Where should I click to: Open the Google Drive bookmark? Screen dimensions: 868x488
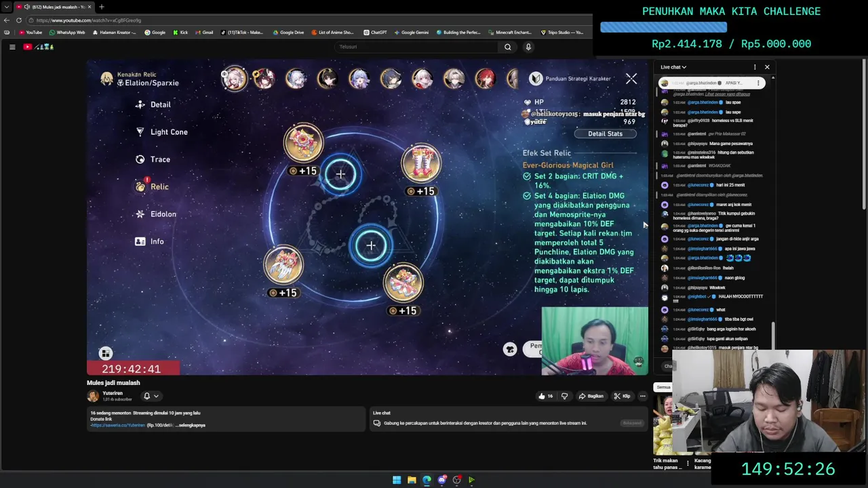tap(288, 33)
